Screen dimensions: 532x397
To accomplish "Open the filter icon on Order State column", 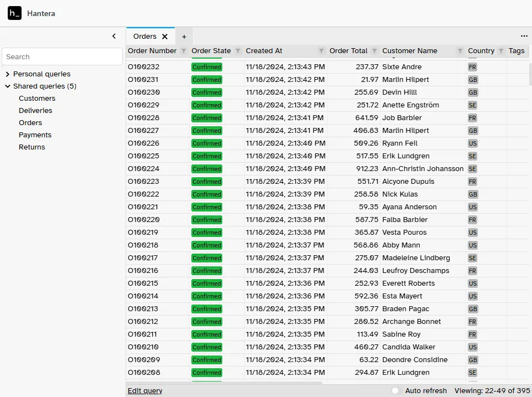I will coord(238,50).
